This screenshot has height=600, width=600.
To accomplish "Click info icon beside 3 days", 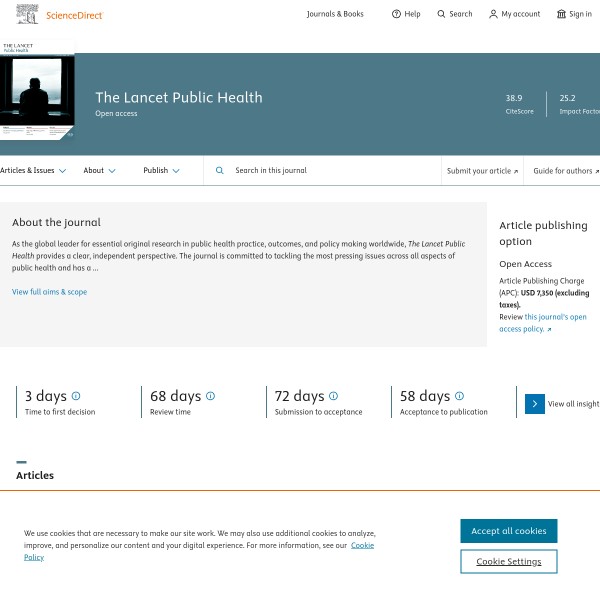I will (x=76, y=396).
